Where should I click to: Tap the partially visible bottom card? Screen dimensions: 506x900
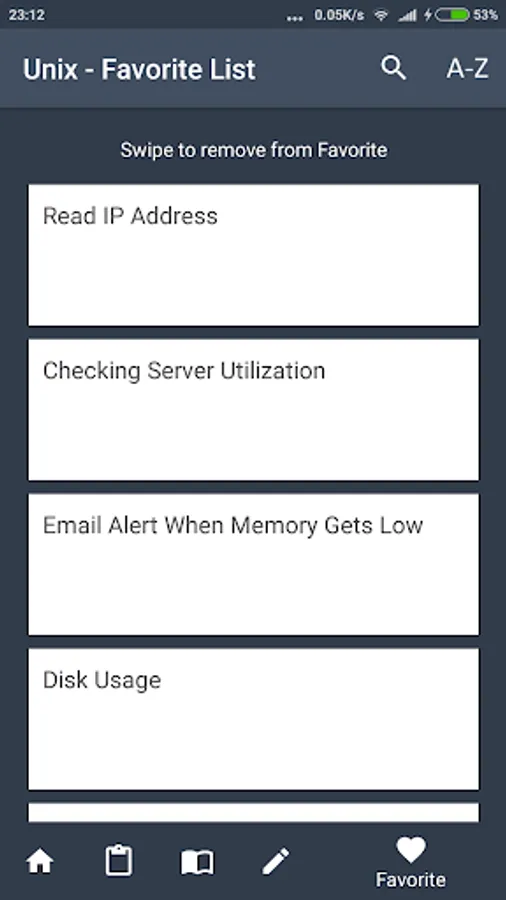(x=254, y=813)
